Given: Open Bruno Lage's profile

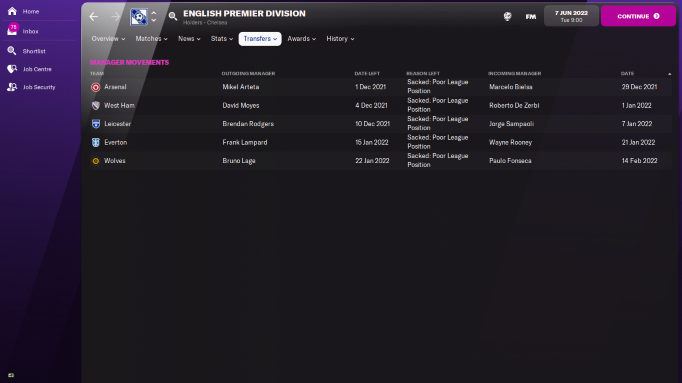Looking at the screenshot, I should (x=239, y=161).
